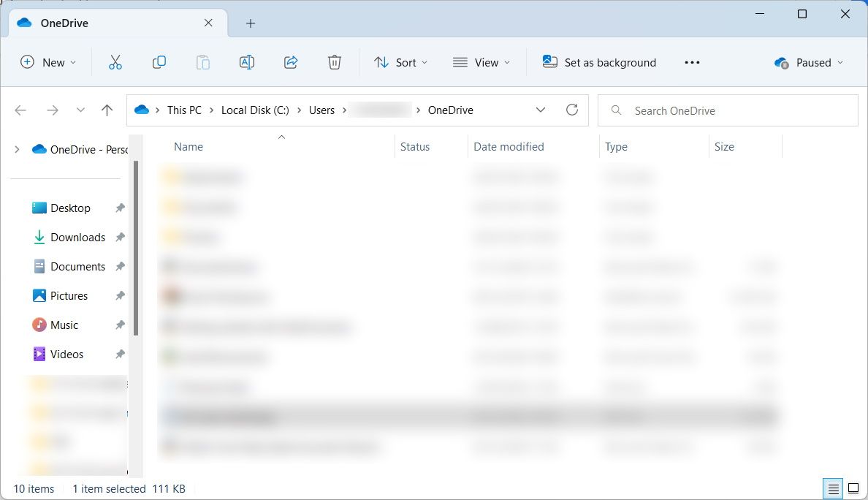Click the pin icon beside Videos
Image resolution: width=868 pixels, height=500 pixels.
120,355
